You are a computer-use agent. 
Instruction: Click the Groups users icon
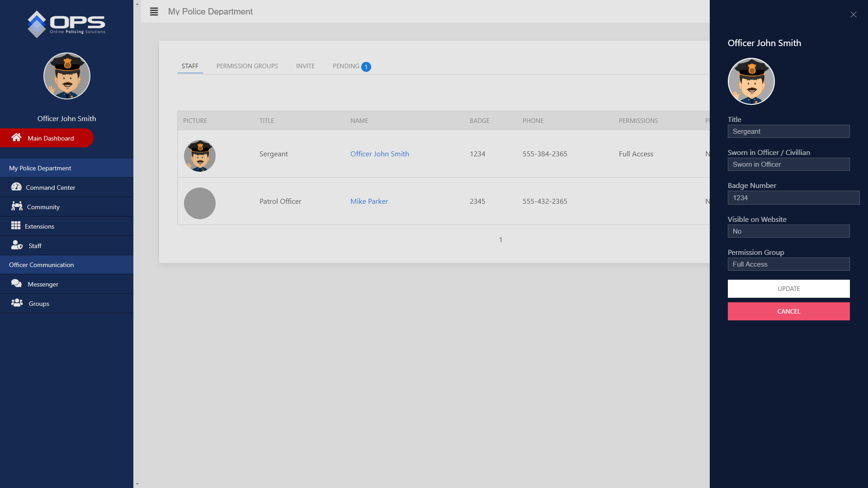coord(17,303)
